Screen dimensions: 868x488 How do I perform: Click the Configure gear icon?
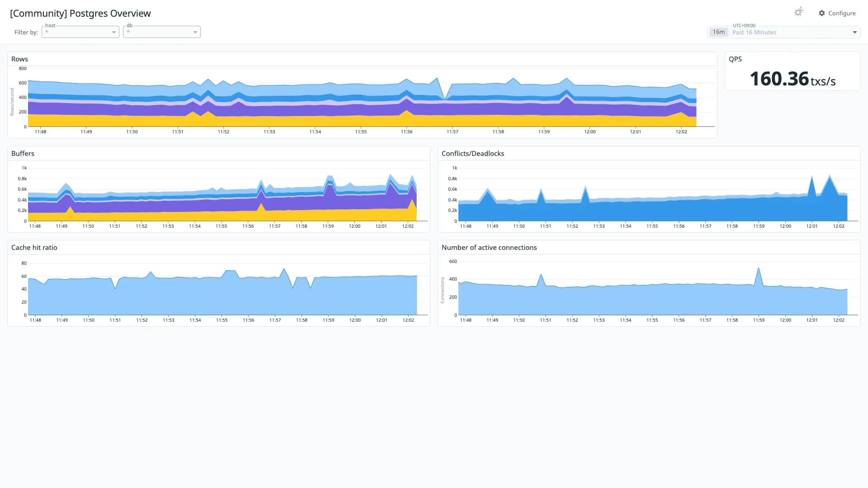click(822, 13)
